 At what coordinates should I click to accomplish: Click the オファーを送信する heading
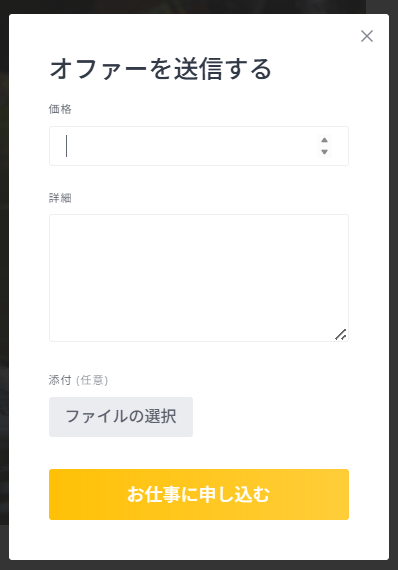161,69
